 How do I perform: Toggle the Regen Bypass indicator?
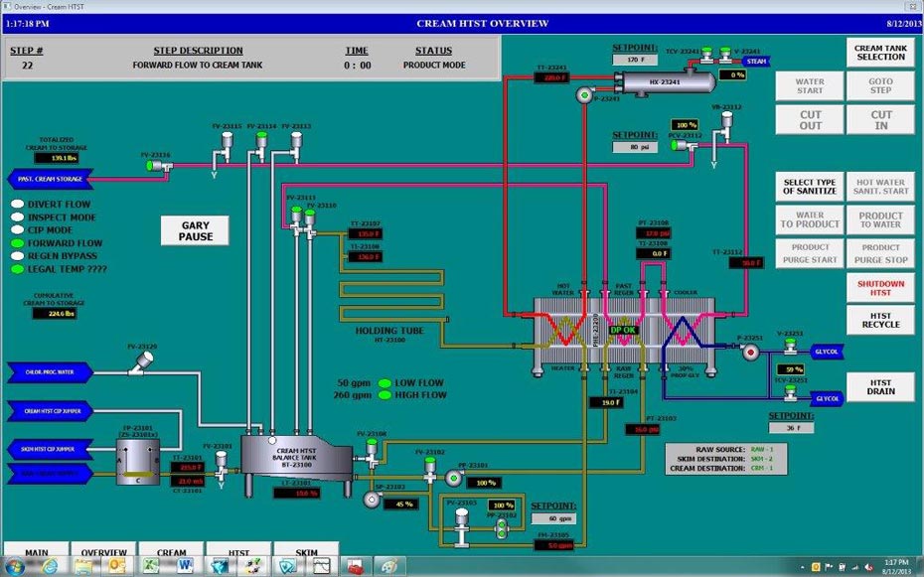[18, 255]
